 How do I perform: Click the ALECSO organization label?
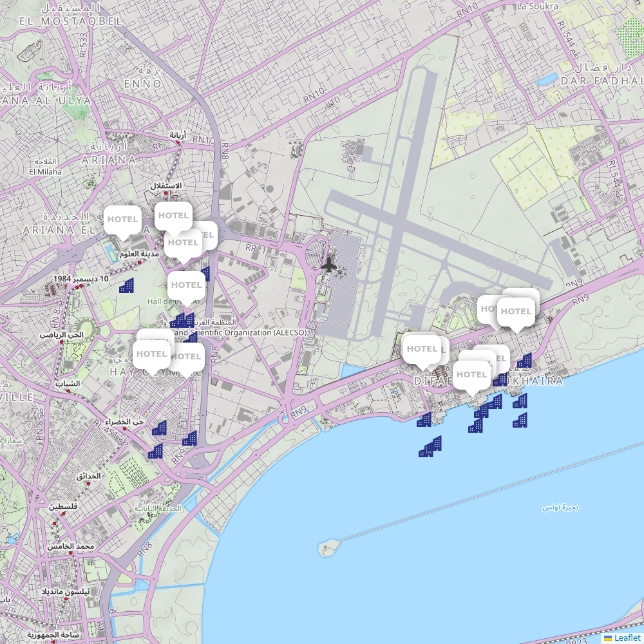[x=238, y=333]
